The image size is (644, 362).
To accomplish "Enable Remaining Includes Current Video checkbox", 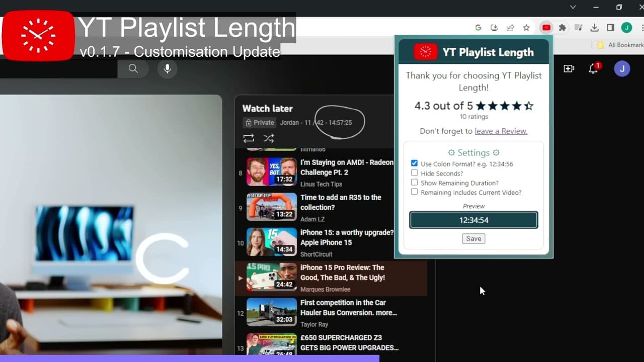I will pyautogui.click(x=414, y=192).
